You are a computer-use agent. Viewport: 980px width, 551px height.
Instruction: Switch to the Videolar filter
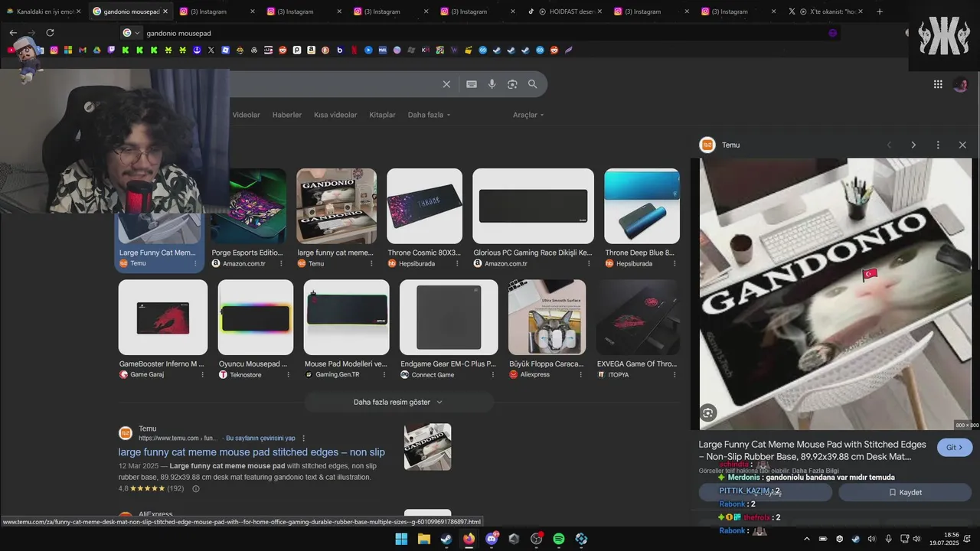pyautogui.click(x=246, y=115)
